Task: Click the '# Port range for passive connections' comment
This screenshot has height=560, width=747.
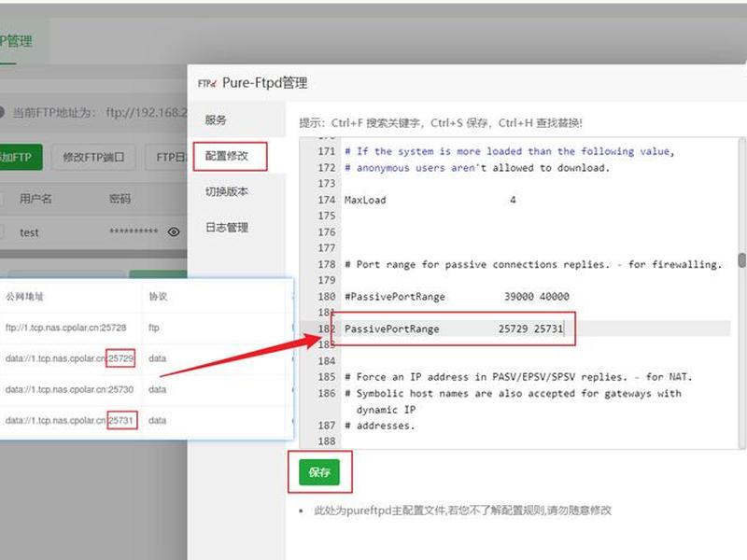Action: click(533, 264)
